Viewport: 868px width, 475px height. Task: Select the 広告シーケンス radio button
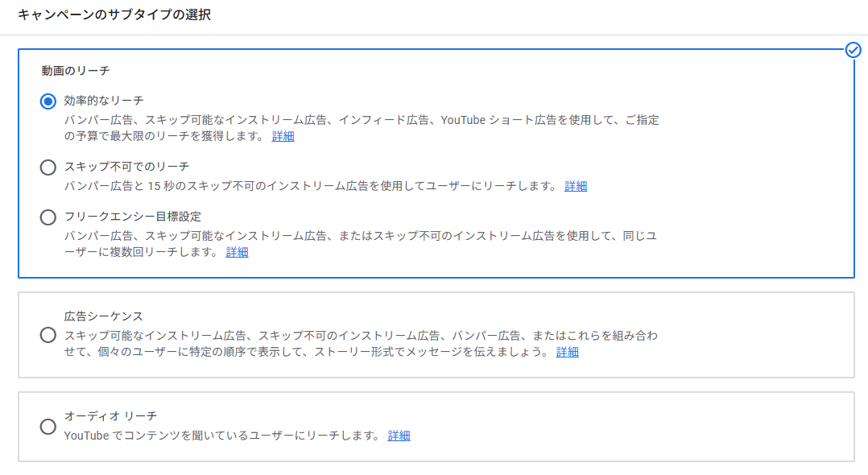click(x=48, y=335)
